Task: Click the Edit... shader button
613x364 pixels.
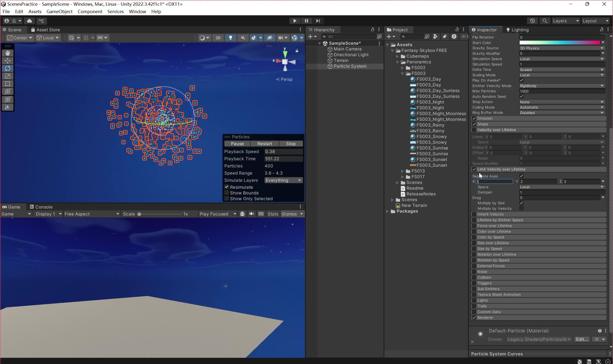Action: pos(582,339)
